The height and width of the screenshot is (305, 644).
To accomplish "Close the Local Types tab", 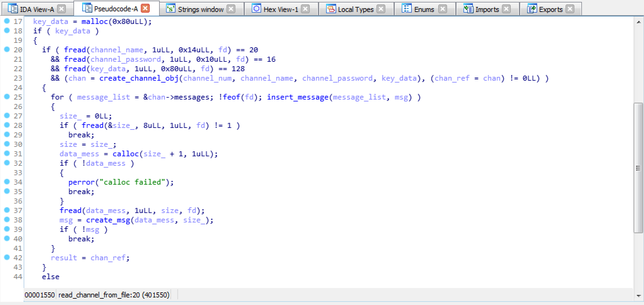I will [381, 9].
